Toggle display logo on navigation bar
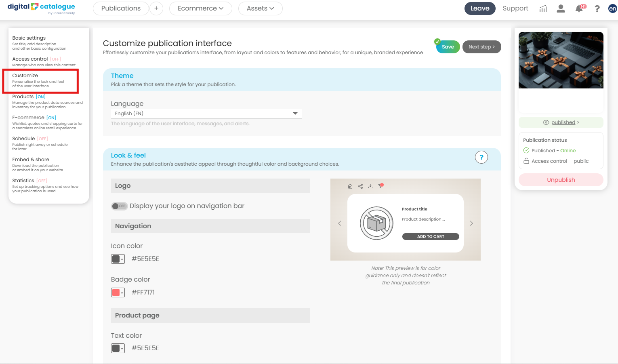The height and width of the screenshot is (364, 618). tap(119, 206)
